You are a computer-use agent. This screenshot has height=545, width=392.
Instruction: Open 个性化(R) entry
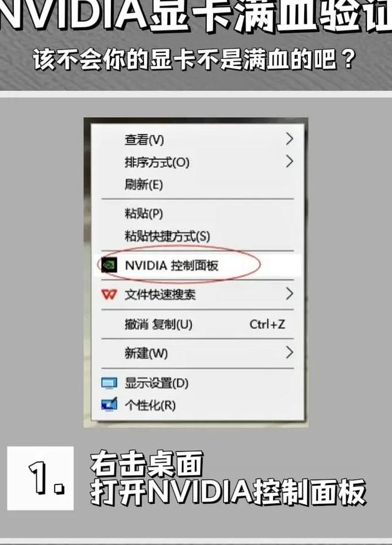(x=198, y=405)
